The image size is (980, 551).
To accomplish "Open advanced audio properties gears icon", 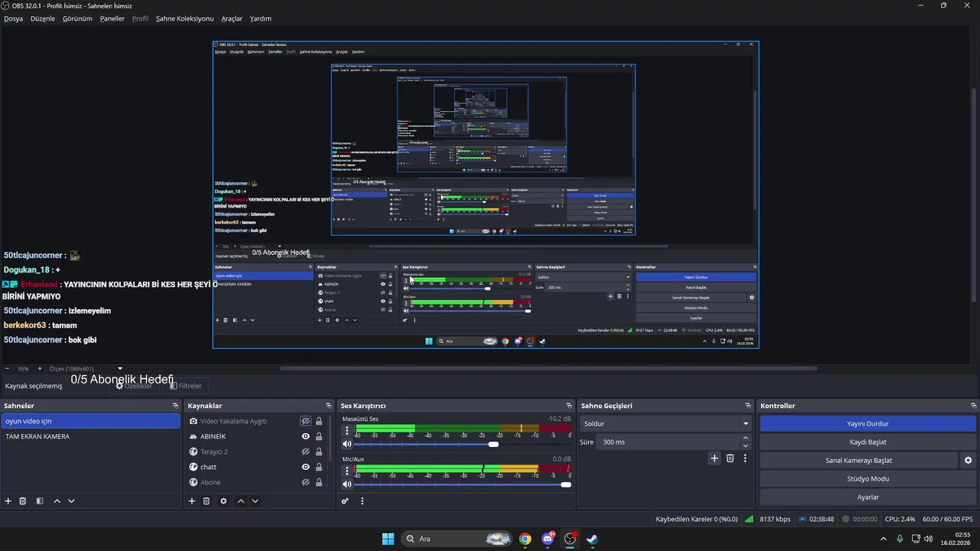I will (345, 501).
